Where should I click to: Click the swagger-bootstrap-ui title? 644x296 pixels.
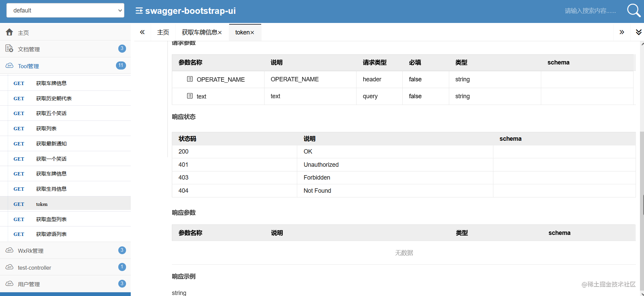pos(190,11)
